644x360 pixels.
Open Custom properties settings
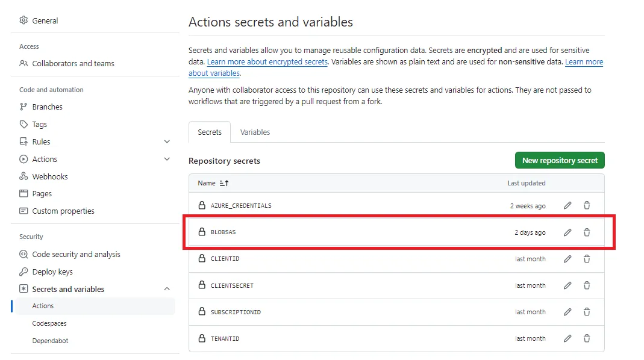(x=63, y=211)
